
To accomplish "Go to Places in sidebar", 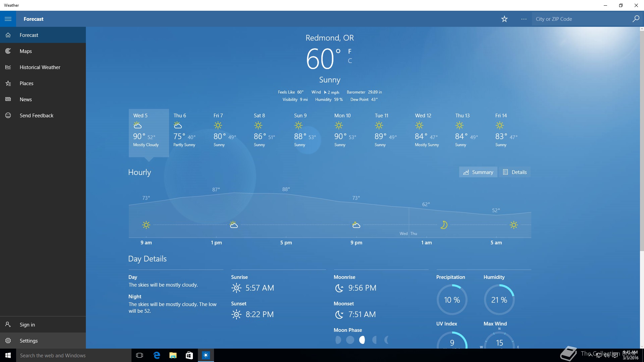I will point(26,83).
